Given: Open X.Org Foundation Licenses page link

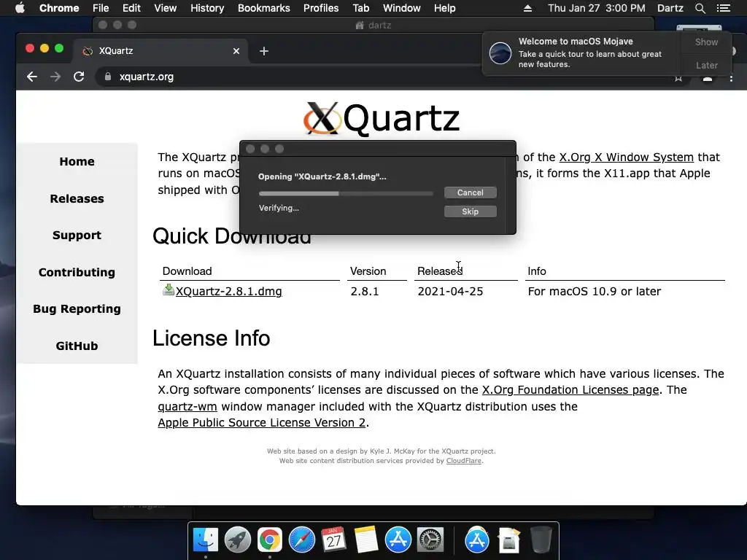Looking at the screenshot, I should (570, 390).
